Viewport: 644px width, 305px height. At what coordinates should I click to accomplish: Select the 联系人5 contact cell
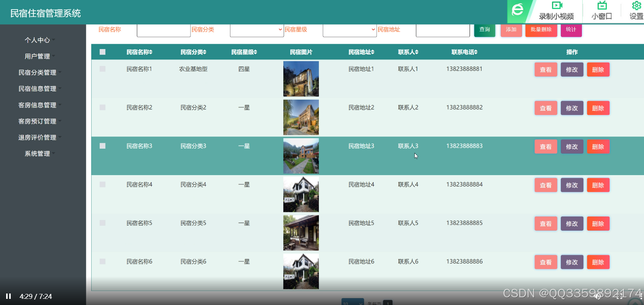point(408,223)
